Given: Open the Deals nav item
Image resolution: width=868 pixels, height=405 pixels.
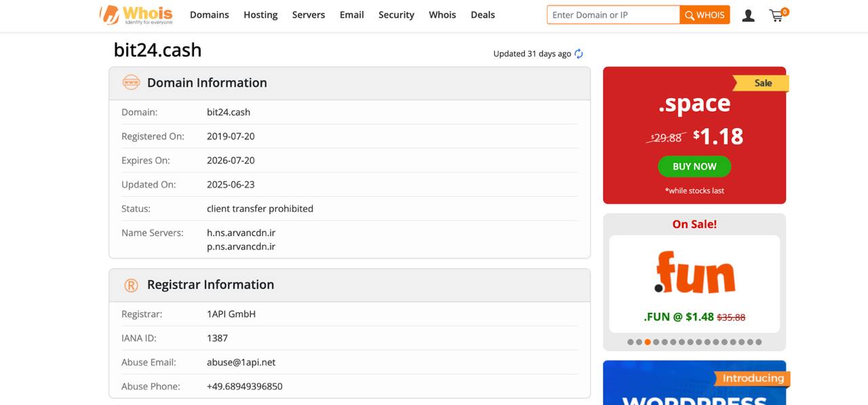Looking at the screenshot, I should [x=482, y=15].
